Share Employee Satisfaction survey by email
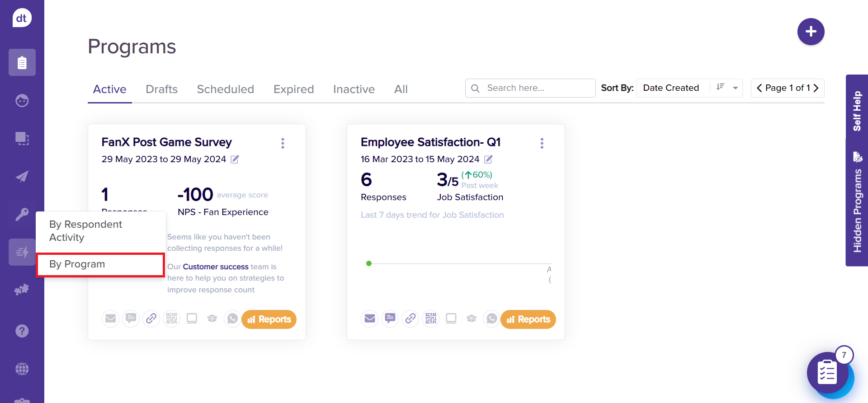868x403 pixels. (370, 319)
